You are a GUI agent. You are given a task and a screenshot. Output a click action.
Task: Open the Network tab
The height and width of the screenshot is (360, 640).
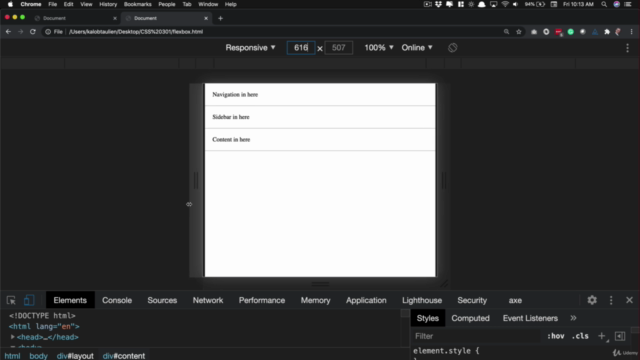tap(208, 300)
